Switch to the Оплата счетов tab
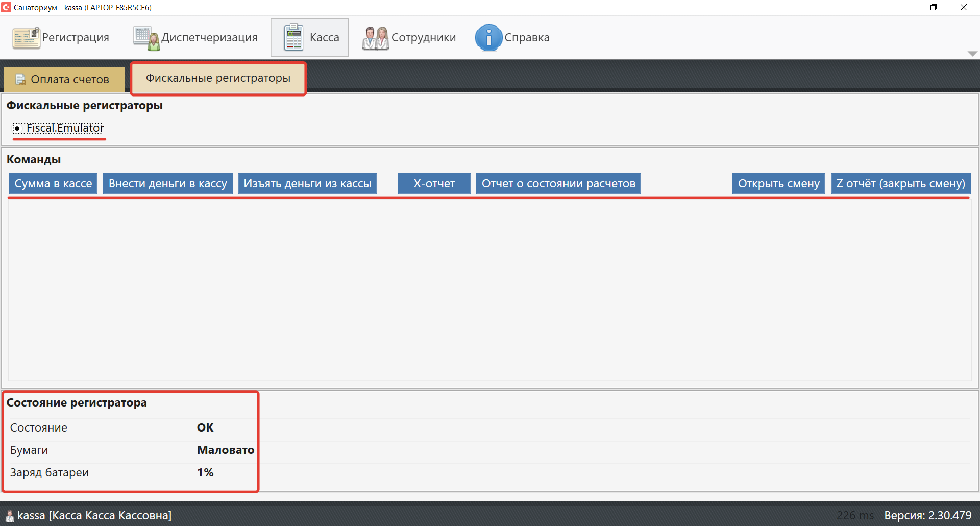Screen dimensions: 980x526 click(x=64, y=80)
